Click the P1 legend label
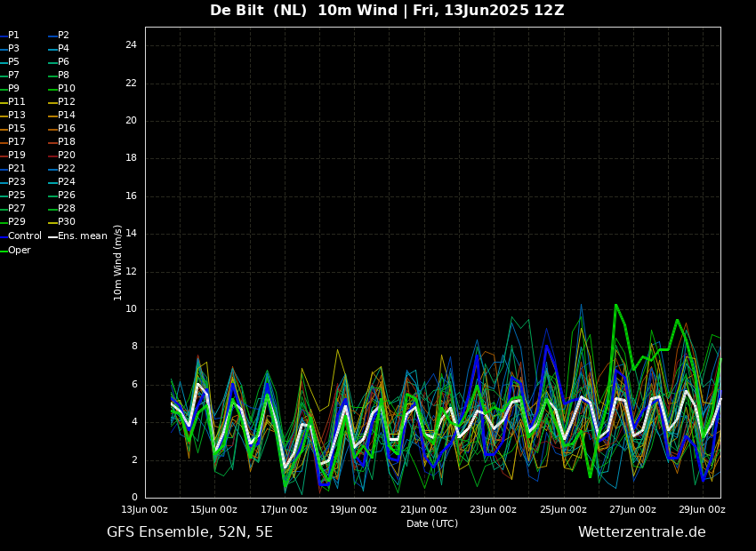This screenshot has width=756, height=551. coord(13,36)
